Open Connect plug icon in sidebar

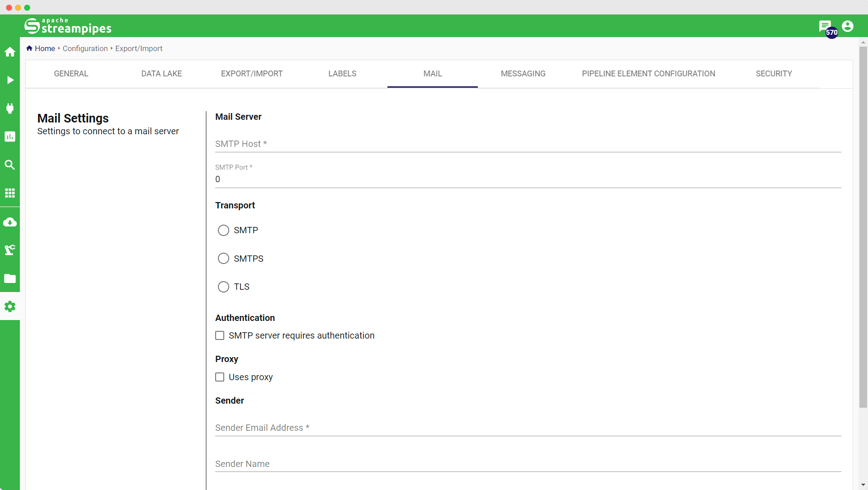point(10,108)
